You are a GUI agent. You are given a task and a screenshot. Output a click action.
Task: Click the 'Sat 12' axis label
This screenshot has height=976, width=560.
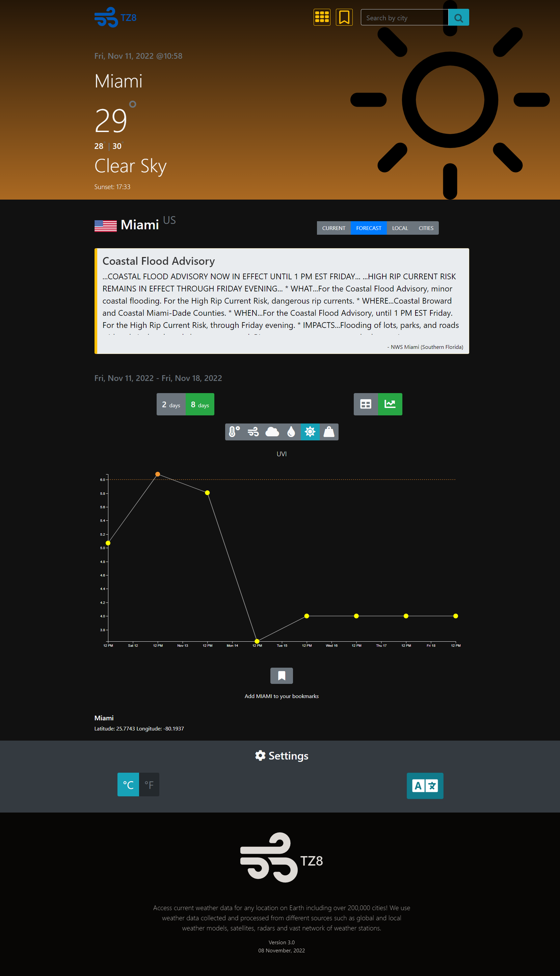click(133, 645)
